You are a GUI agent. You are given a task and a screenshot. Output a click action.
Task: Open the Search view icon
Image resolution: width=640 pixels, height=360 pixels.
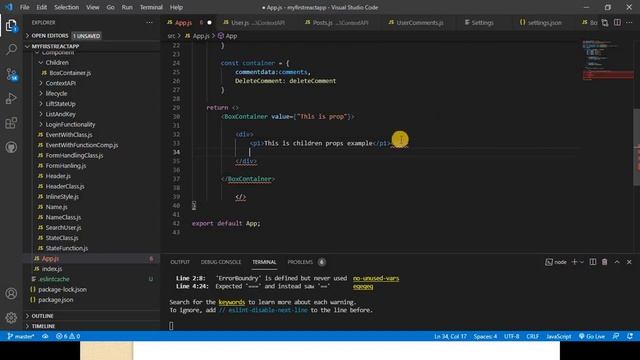[x=11, y=49]
